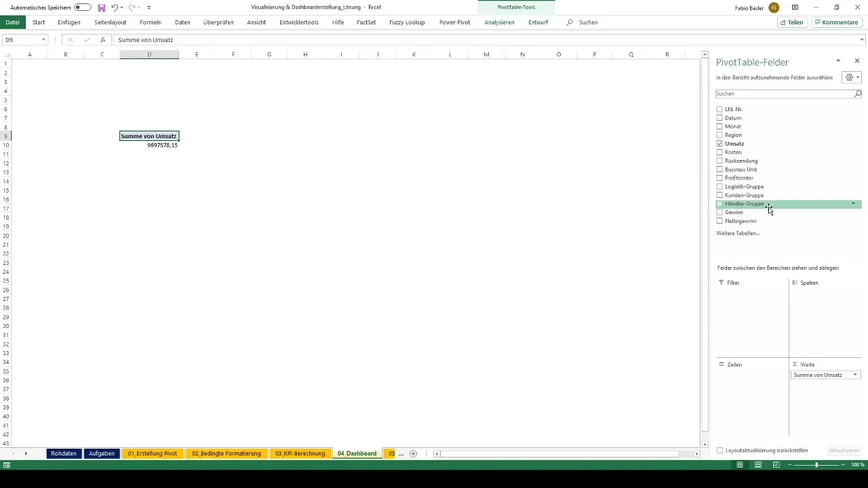The image size is (868, 488).
Task: Click the horizontal scrollbar of the sheet
Action: 560,453
